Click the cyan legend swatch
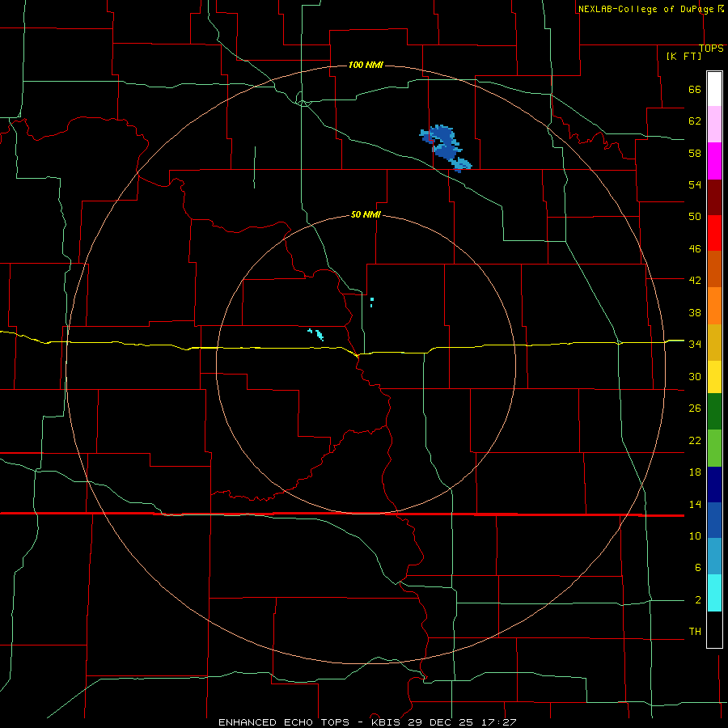 714,593
